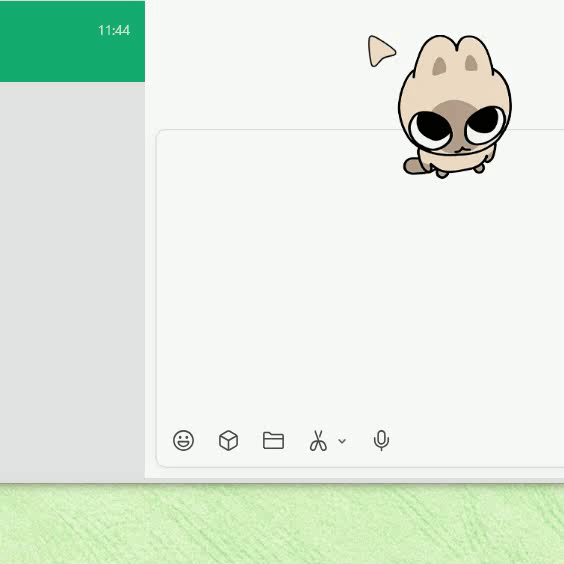The image size is (564, 564).
Task: Click the cat sticker's big left eye
Action: pyautogui.click(x=431, y=129)
